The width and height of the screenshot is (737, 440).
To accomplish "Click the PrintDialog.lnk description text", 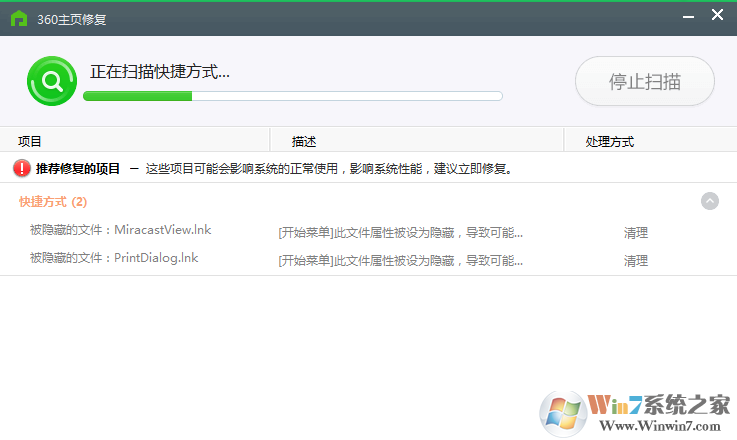I will 400,260.
